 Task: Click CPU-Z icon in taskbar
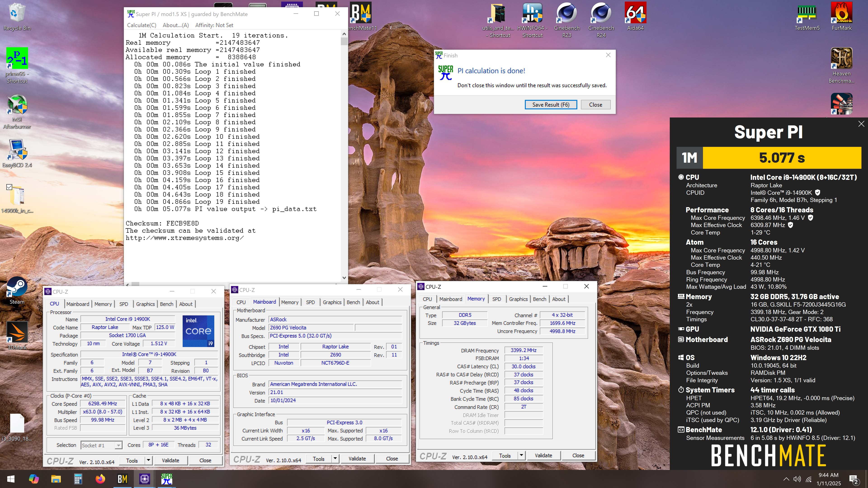click(x=145, y=479)
